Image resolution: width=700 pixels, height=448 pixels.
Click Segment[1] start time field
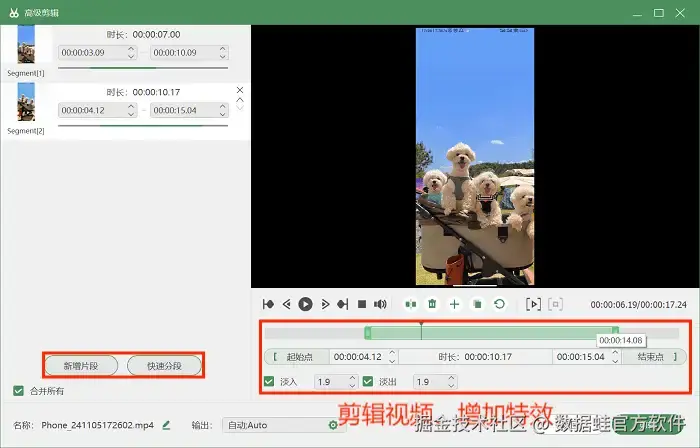point(97,53)
